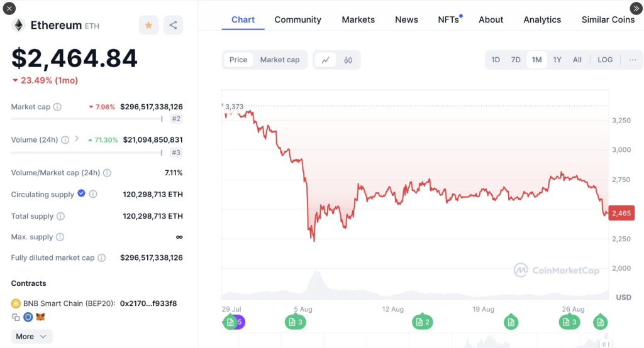Copy the BNB Smart Chain contract address

click(16, 317)
